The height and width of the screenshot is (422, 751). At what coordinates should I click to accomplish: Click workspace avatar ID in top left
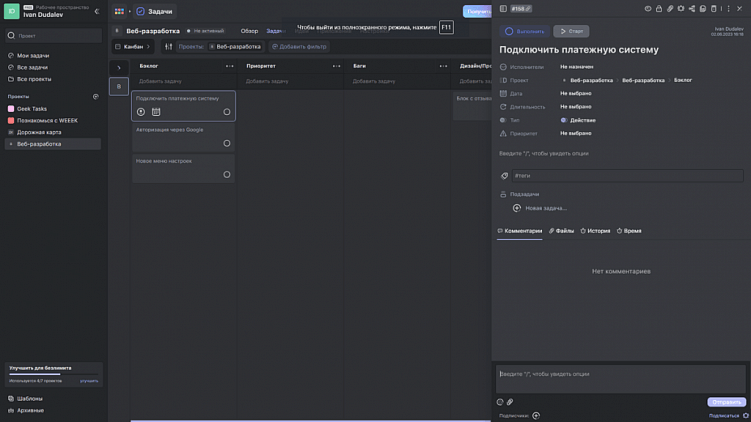point(11,11)
